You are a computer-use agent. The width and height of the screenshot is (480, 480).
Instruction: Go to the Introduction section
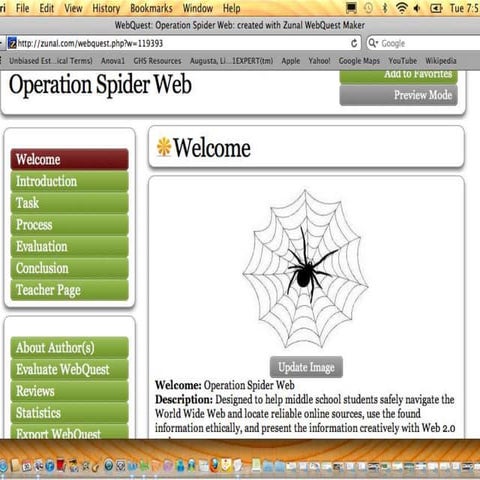[69, 181]
